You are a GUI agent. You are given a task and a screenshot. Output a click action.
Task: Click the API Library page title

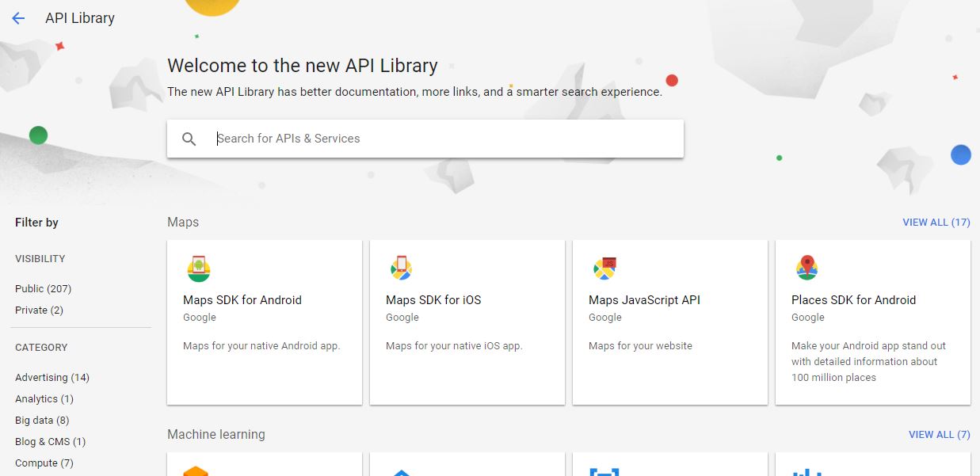(80, 18)
